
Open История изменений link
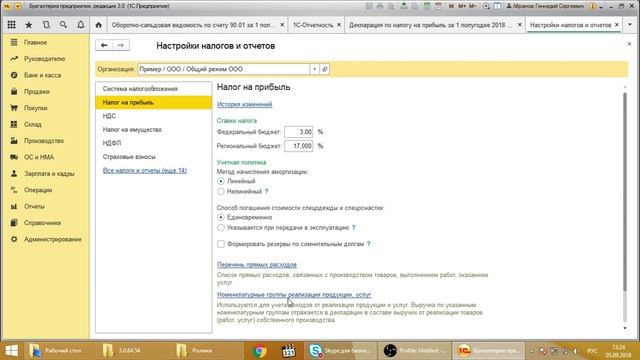[x=244, y=104]
